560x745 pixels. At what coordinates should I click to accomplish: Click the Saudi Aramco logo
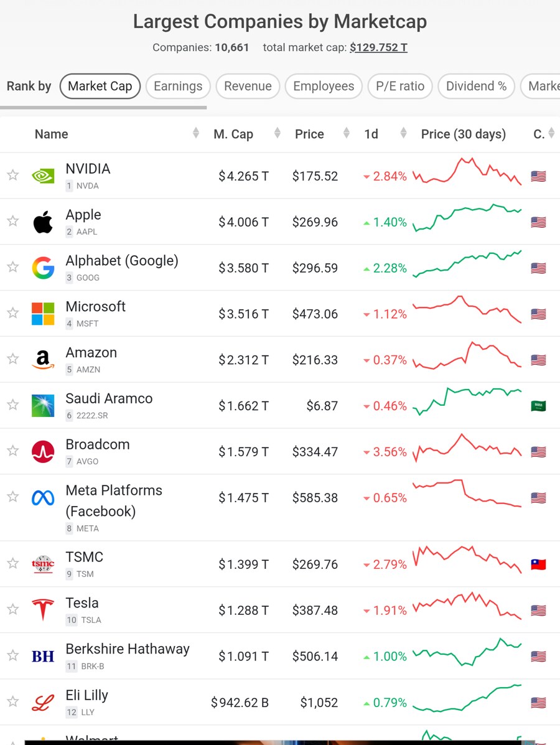(x=43, y=406)
